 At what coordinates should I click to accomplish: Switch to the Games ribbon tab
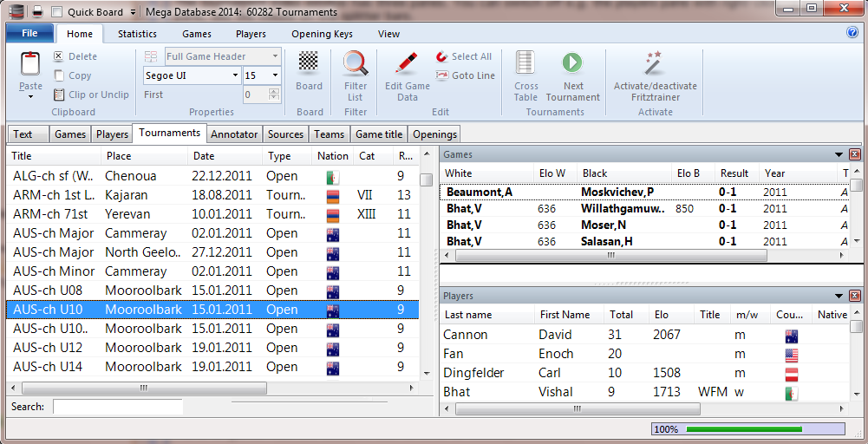(x=197, y=34)
